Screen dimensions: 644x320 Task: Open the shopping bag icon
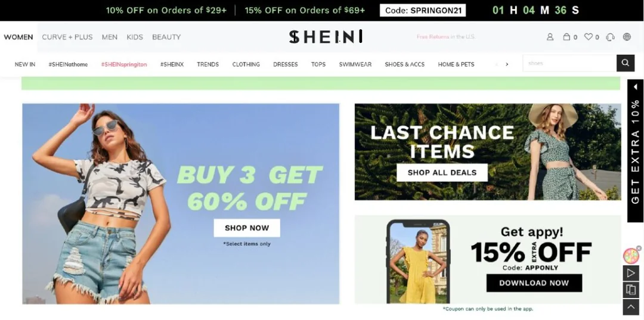(566, 37)
